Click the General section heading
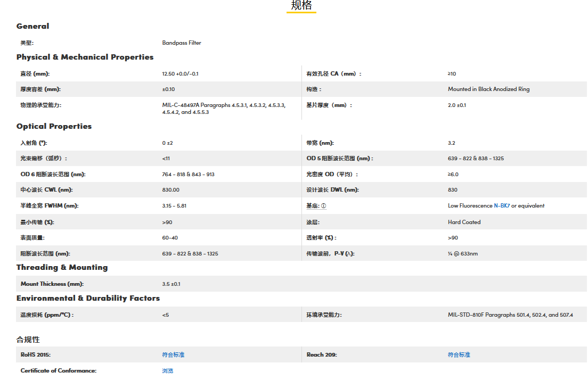Viewport: 588px width, 388px height. [32, 26]
